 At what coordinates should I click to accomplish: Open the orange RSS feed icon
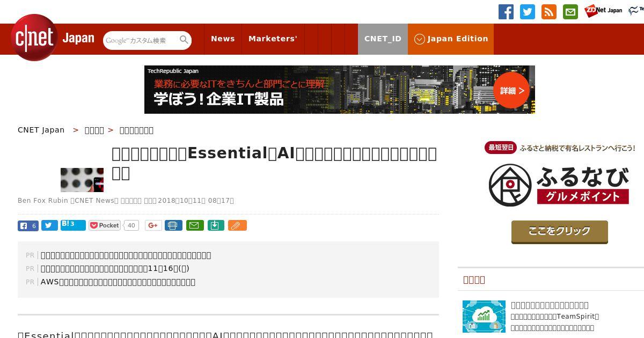pos(549,12)
